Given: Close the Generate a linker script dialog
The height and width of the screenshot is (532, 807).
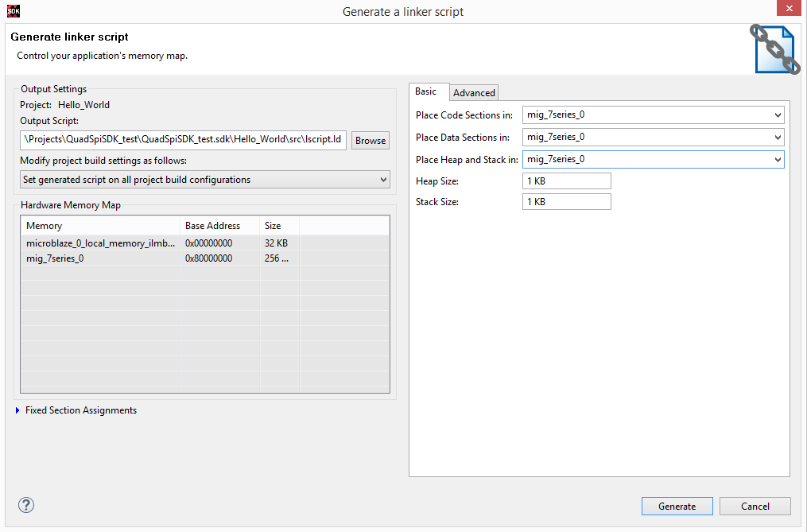Looking at the screenshot, I should pos(789,8).
